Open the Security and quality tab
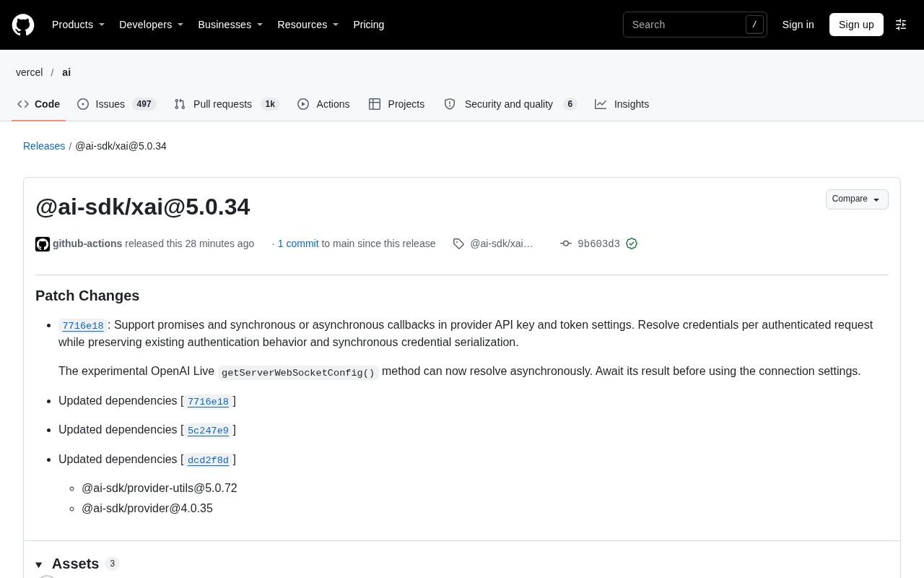 coord(510,104)
